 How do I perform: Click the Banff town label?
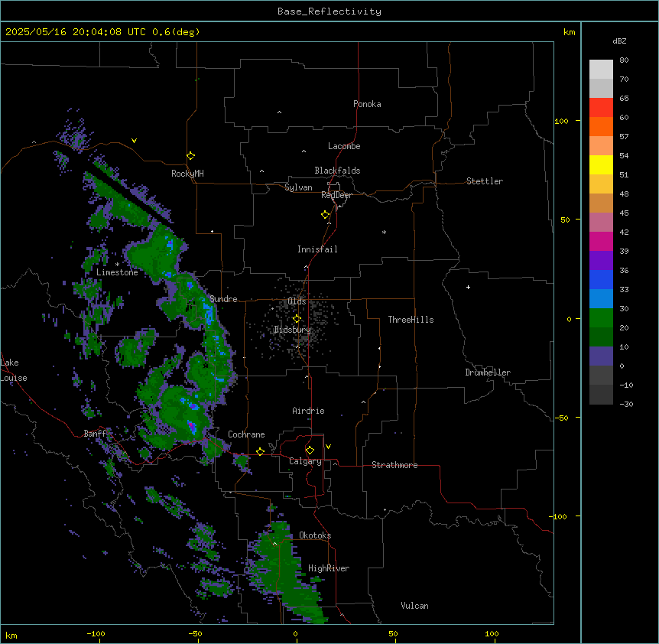95,434
